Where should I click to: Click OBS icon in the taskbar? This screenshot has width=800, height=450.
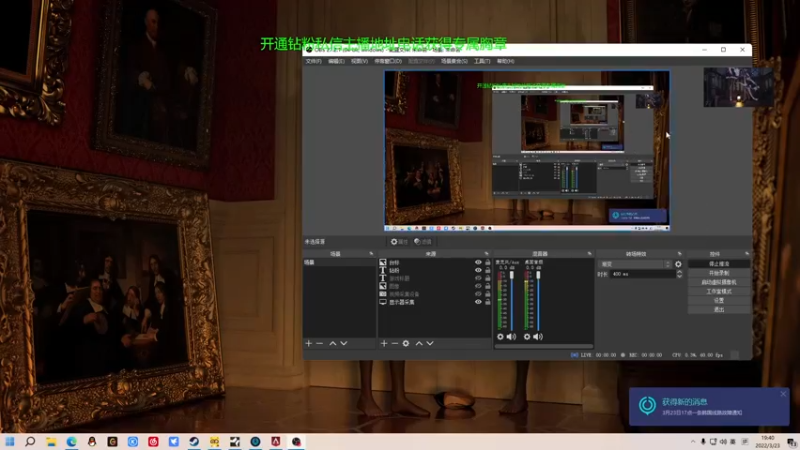(296, 441)
